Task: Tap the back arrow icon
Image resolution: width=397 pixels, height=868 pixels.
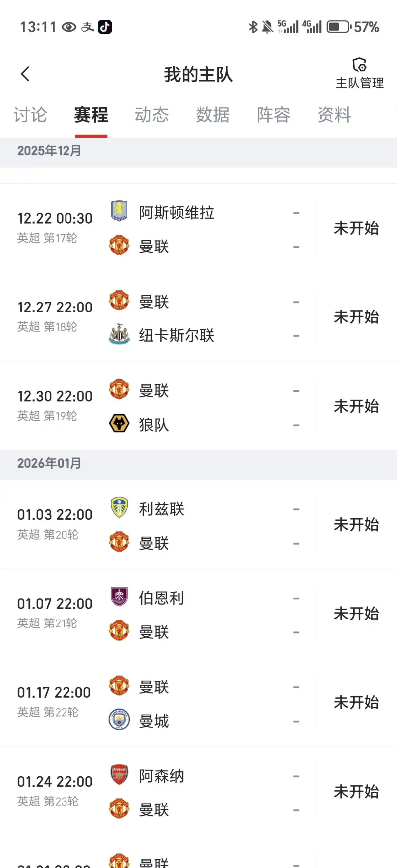Action: pos(26,74)
